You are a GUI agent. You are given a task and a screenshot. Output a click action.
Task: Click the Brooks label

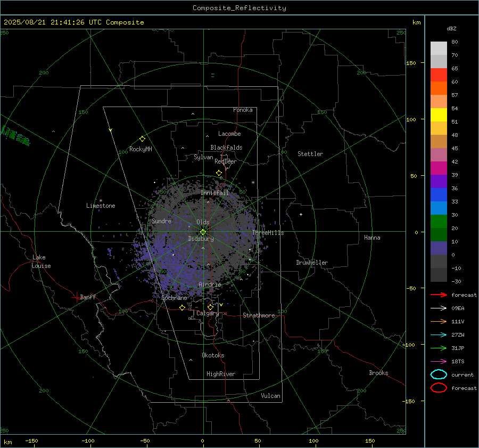pos(378,373)
